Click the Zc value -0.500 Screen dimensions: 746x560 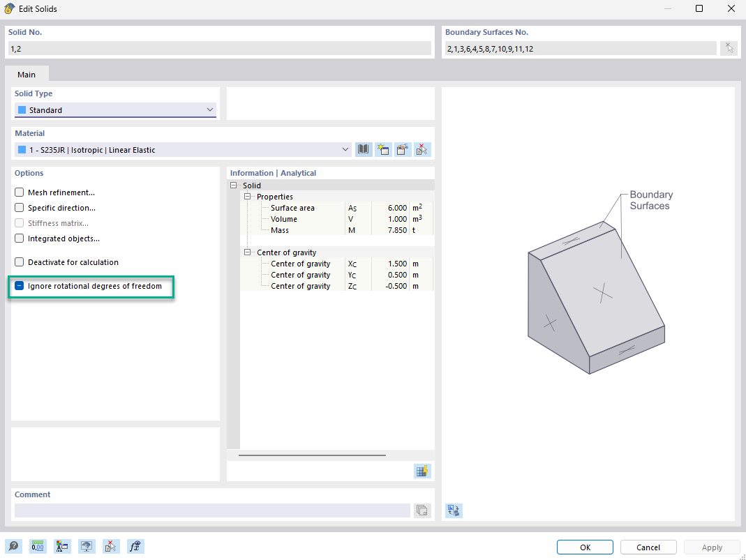(396, 286)
